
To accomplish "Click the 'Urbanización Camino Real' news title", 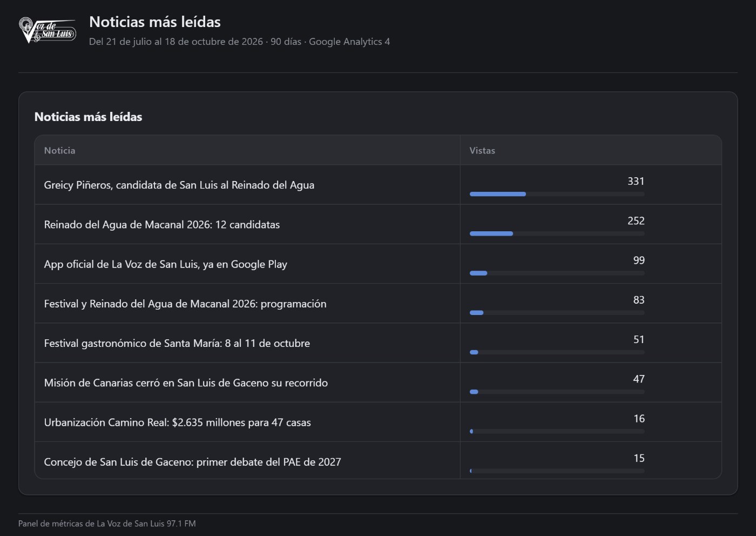I will point(178,423).
